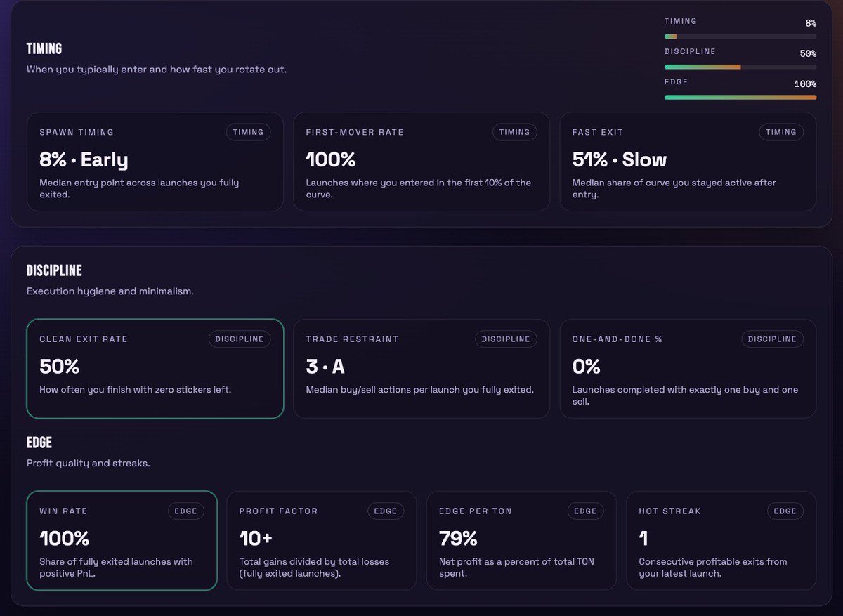Viewport: 843px width, 616px height.
Task: Click 'Profit quality and streaks.' subtitle
Action: (x=88, y=463)
